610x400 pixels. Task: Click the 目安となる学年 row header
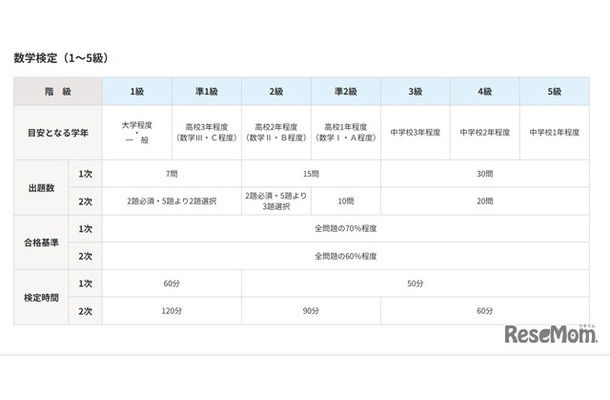coord(57,132)
